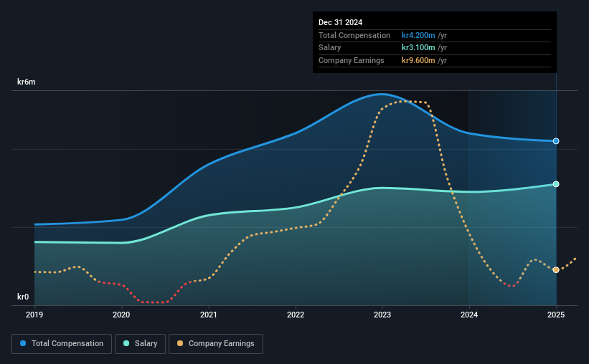Click the kr3.100m salary value

418,48
